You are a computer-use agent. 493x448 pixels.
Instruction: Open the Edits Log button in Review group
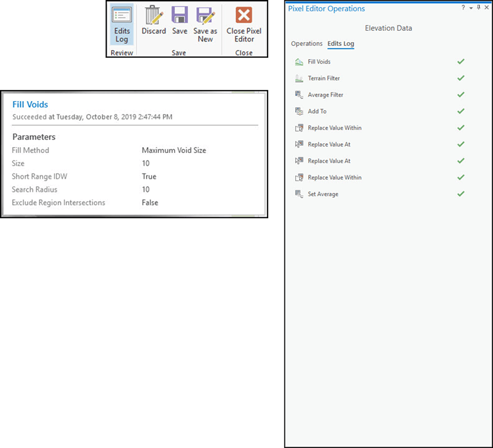122,25
